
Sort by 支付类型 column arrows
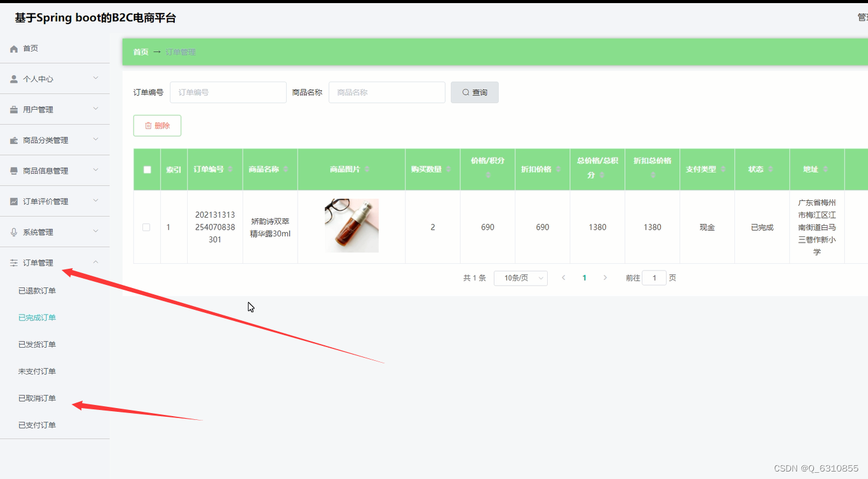coord(723,169)
